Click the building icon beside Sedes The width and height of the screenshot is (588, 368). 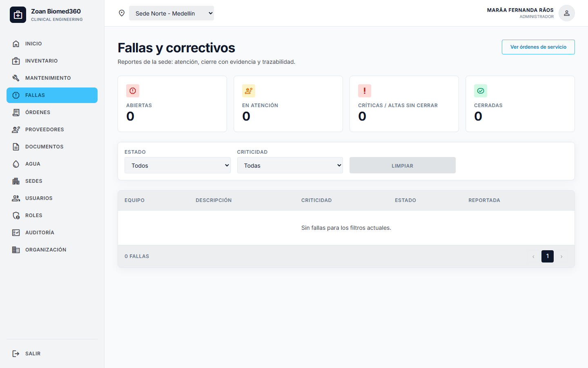click(16, 181)
